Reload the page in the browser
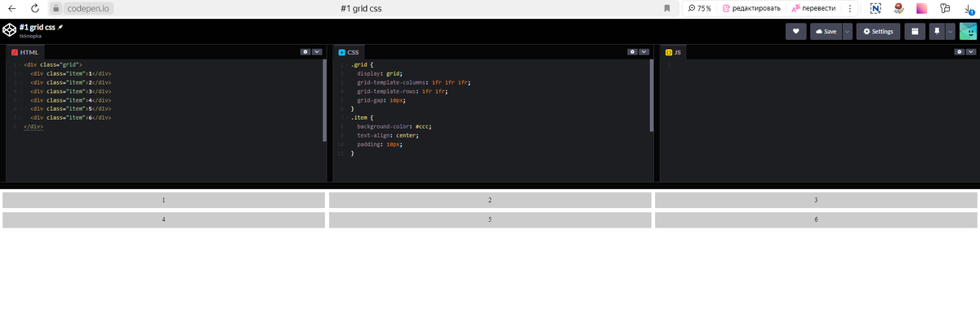This screenshot has height=327, width=980. pyautogui.click(x=35, y=8)
